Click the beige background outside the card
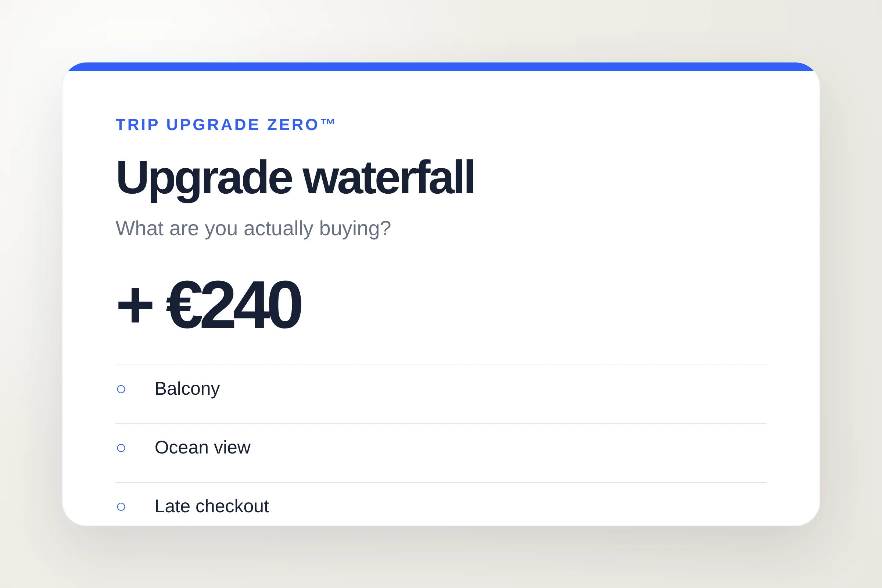This screenshot has width=882, height=588. (x=441, y=559)
